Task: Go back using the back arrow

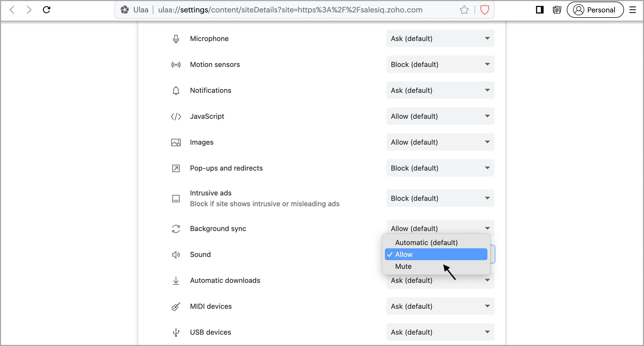Action: tap(12, 10)
